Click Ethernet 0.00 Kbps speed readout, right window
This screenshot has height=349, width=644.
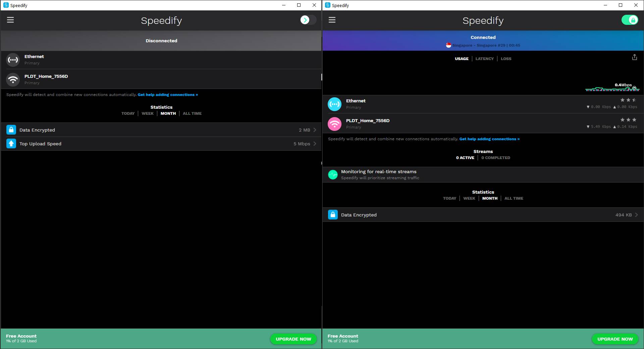(x=612, y=107)
